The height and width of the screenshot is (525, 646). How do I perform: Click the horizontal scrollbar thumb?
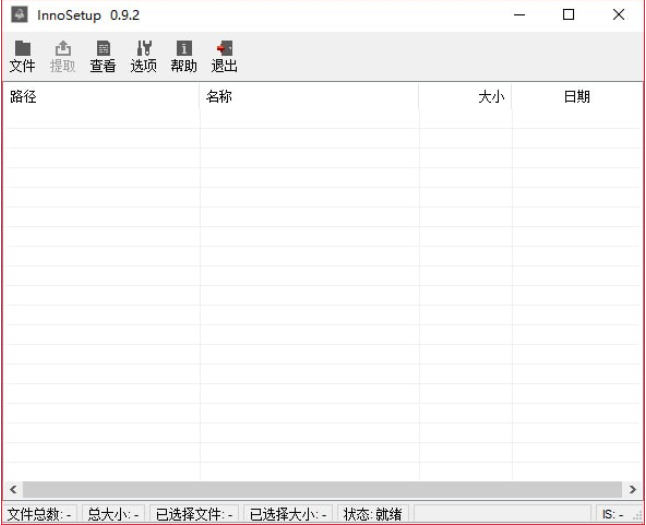click(322, 490)
